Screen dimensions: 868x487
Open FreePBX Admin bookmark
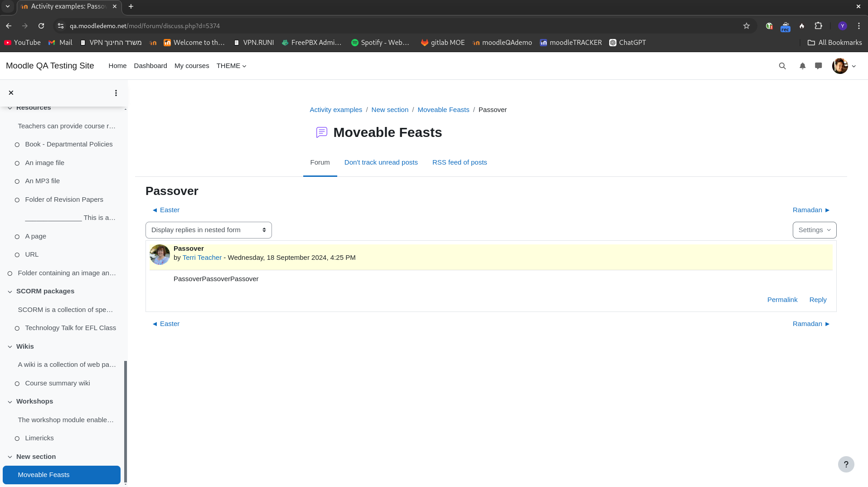click(311, 43)
